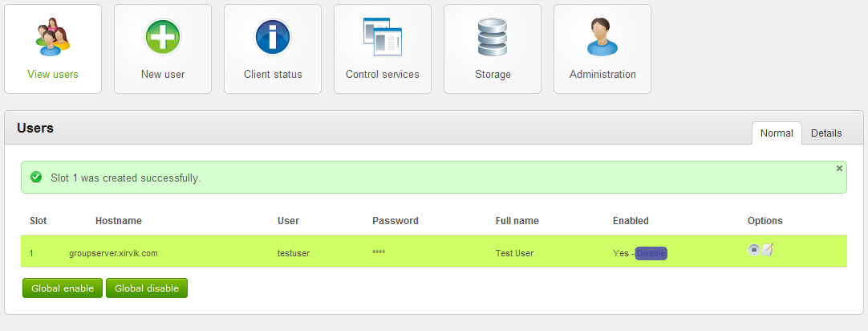Click the groupserver.xirvik.com hostname cell

point(113,253)
